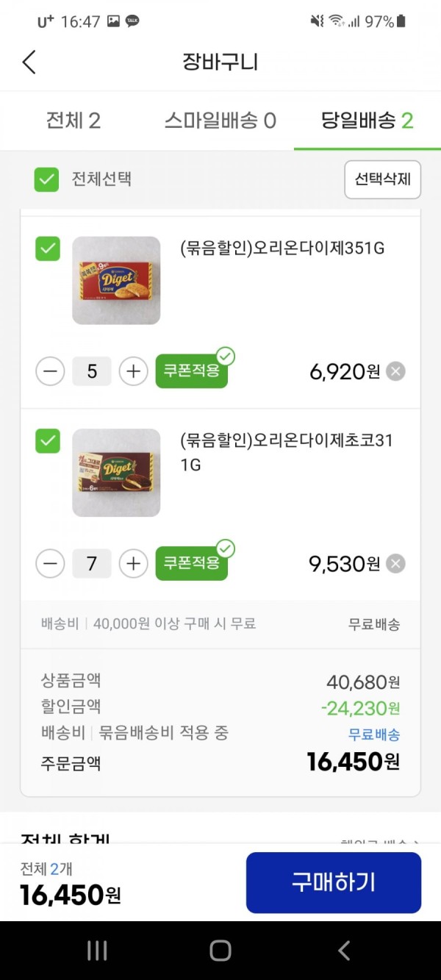This screenshot has width=441, height=980.
Task: Decrease quantity of 오리온다이제초코311G
Action: tap(50, 564)
